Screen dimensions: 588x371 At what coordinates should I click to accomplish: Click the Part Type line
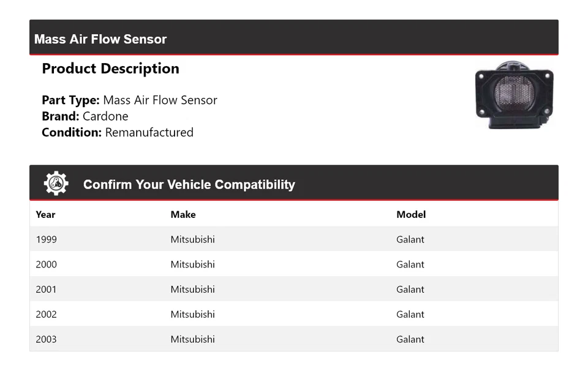click(x=129, y=100)
